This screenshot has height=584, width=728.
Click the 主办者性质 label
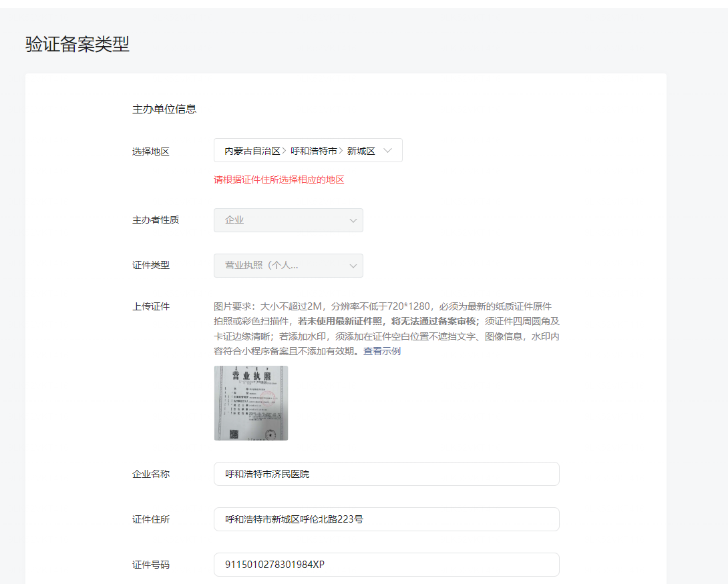[x=156, y=220]
